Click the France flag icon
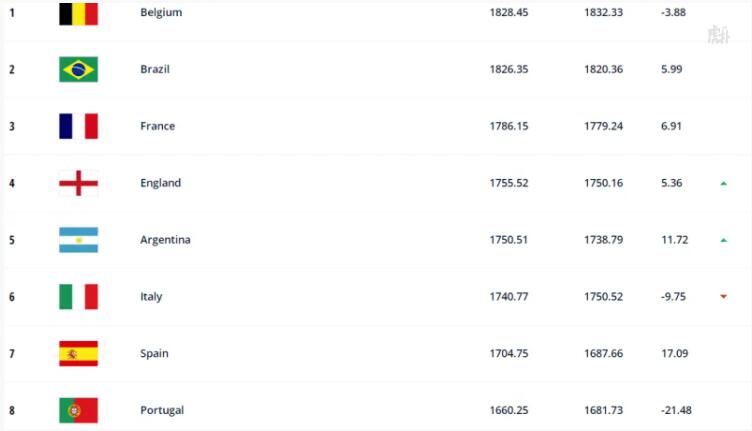Screen dimensions: 752x431 (x=78, y=126)
